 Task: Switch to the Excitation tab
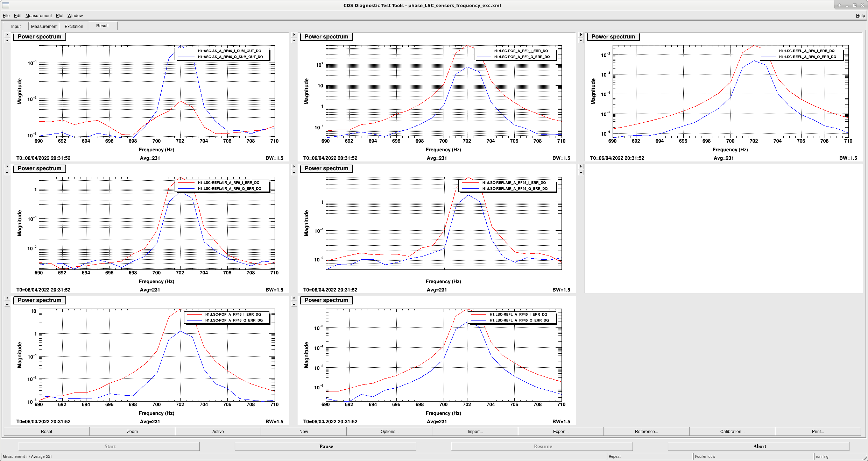74,26
